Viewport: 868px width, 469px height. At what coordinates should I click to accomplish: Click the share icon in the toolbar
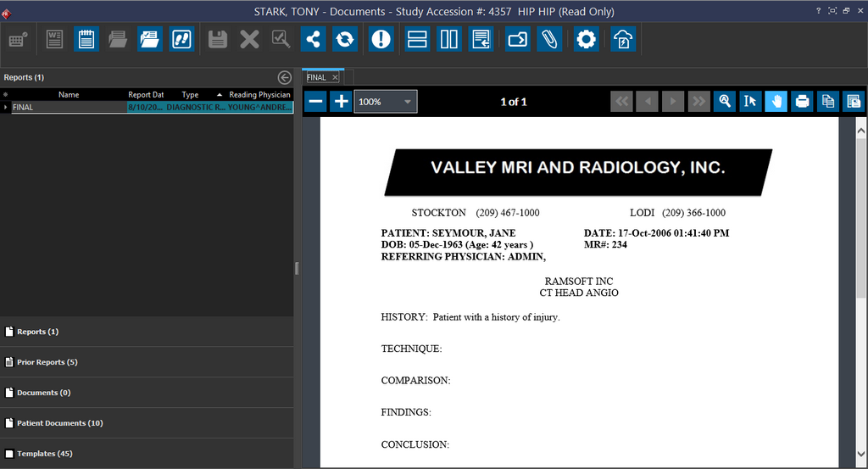pos(313,39)
